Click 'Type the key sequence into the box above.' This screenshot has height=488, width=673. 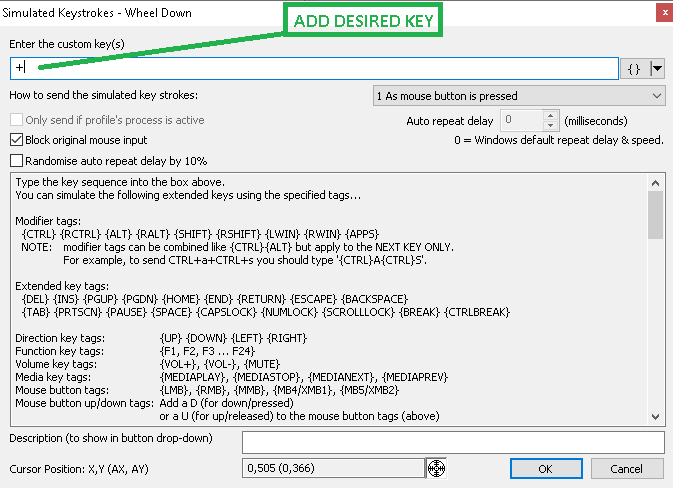(120, 182)
